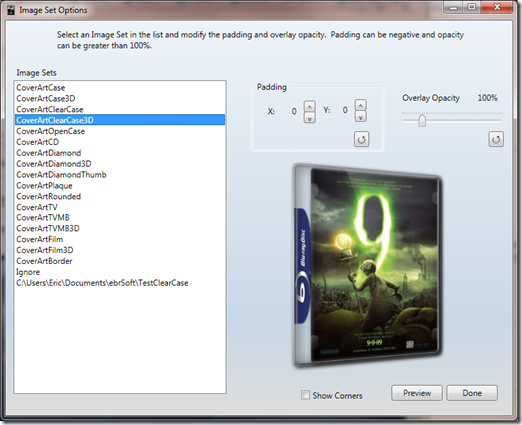This screenshot has height=425, width=522.
Task: Select CoverArtCase in the list
Action: (120, 88)
